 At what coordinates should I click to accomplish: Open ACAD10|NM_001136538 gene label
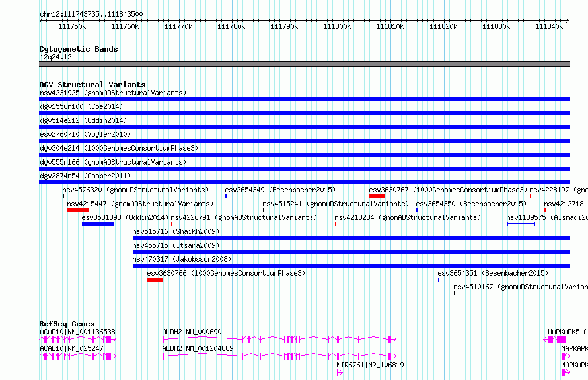coord(77,332)
